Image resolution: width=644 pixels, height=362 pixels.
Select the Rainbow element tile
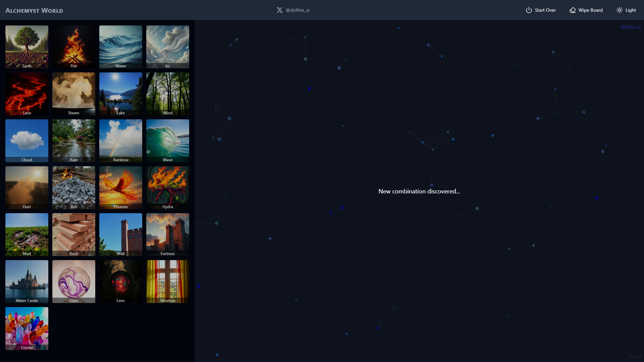click(121, 141)
